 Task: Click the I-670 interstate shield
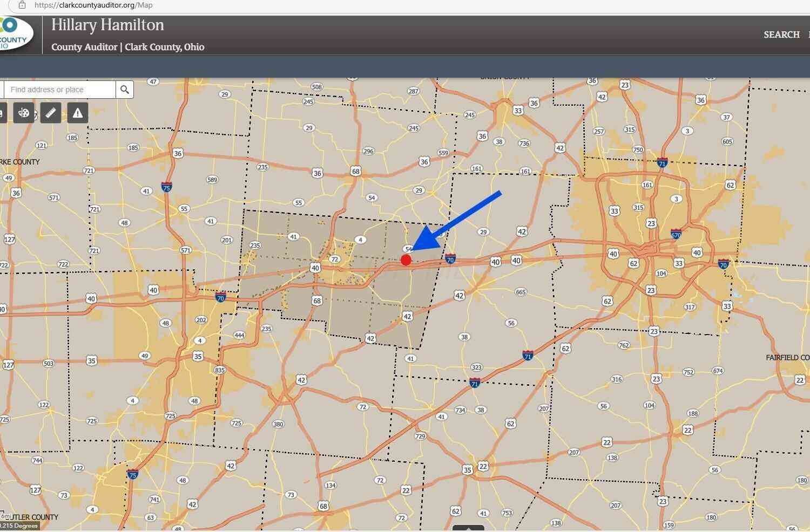click(x=676, y=234)
